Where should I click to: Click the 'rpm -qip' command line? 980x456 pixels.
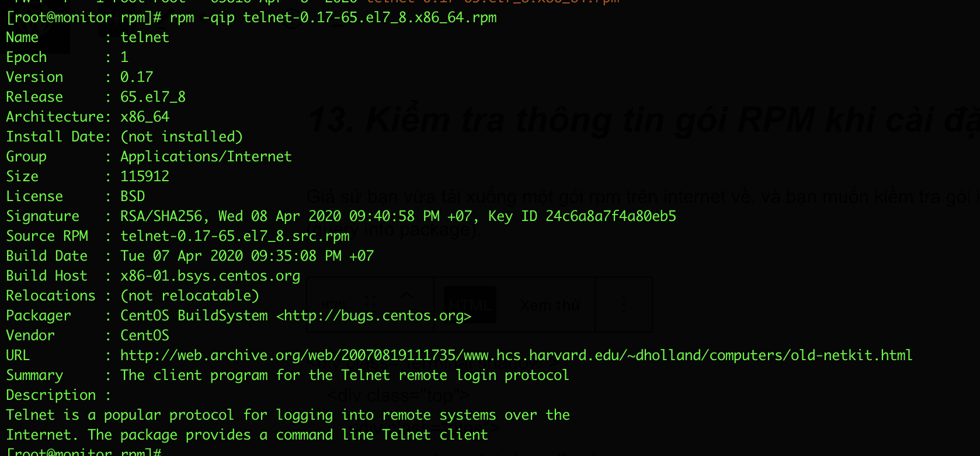333,18
